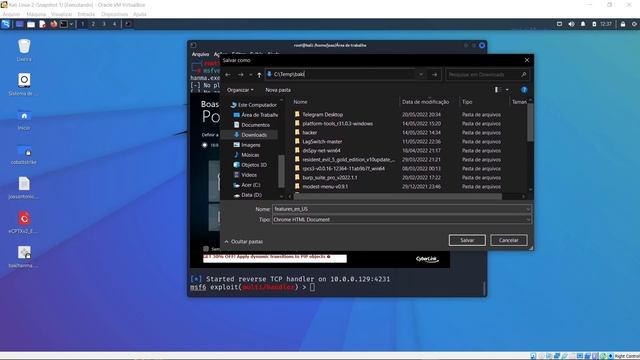The width and height of the screenshot is (640, 360).
Task: Sort by Data de modificação column
Action: (x=425, y=102)
